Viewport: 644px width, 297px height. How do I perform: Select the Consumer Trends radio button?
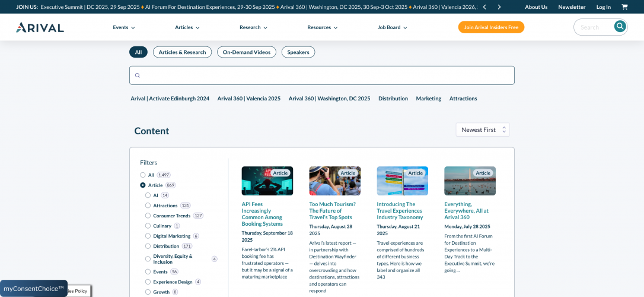click(x=148, y=216)
